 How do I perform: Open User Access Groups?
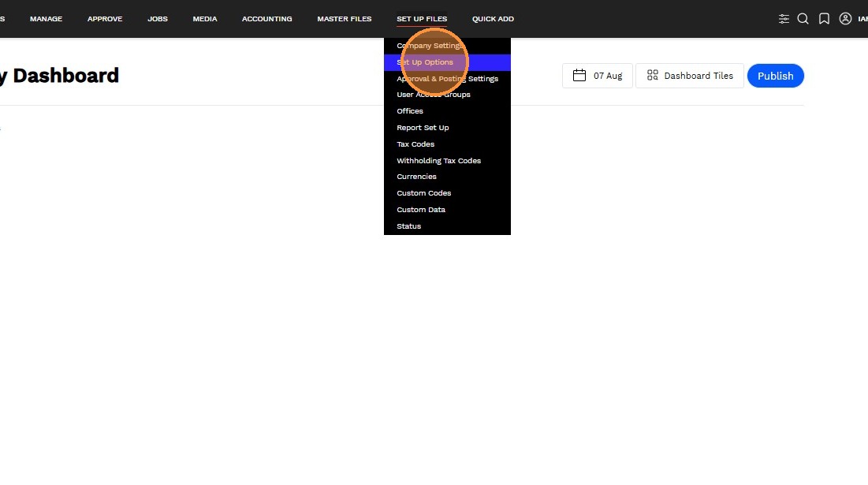tap(447, 95)
